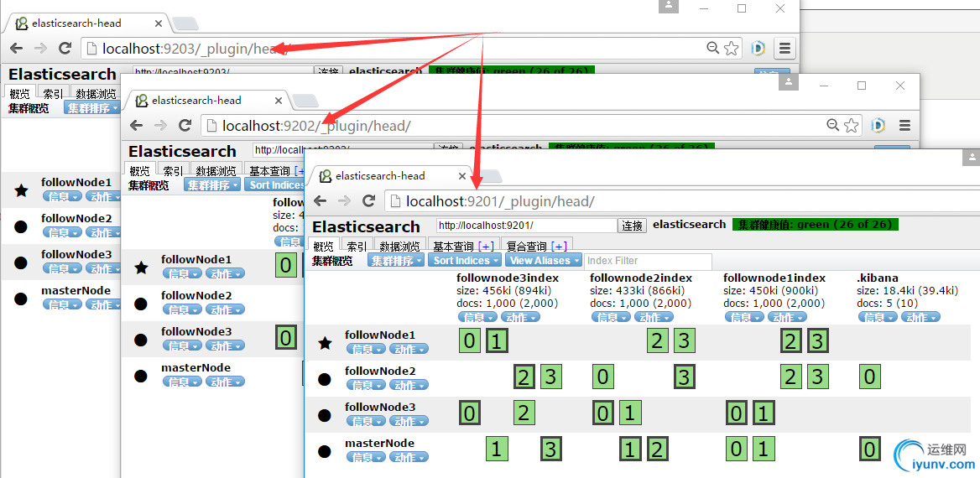Viewport: 980px width, 478px height.
Task: Open 动作 dropdown of masterNode in 9201 window
Action: (x=409, y=457)
